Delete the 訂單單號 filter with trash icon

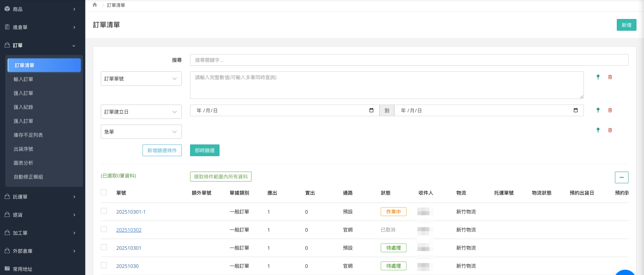[x=610, y=77]
